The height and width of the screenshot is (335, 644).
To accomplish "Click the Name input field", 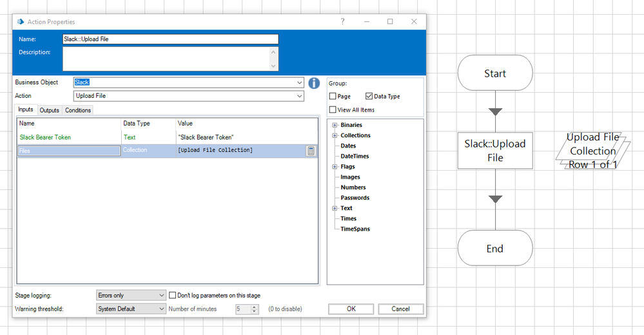I will [x=170, y=39].
